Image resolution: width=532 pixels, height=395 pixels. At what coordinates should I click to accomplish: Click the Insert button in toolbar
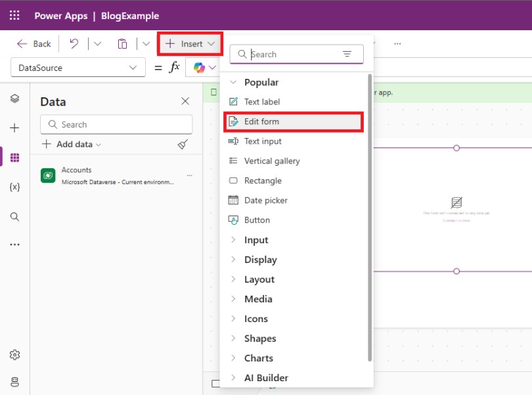(190, 43)
